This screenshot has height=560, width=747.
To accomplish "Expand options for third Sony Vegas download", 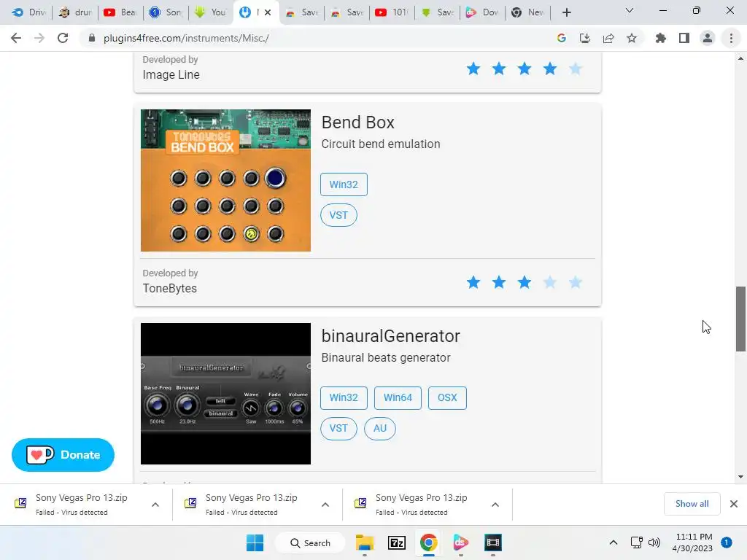I will 495,505.
